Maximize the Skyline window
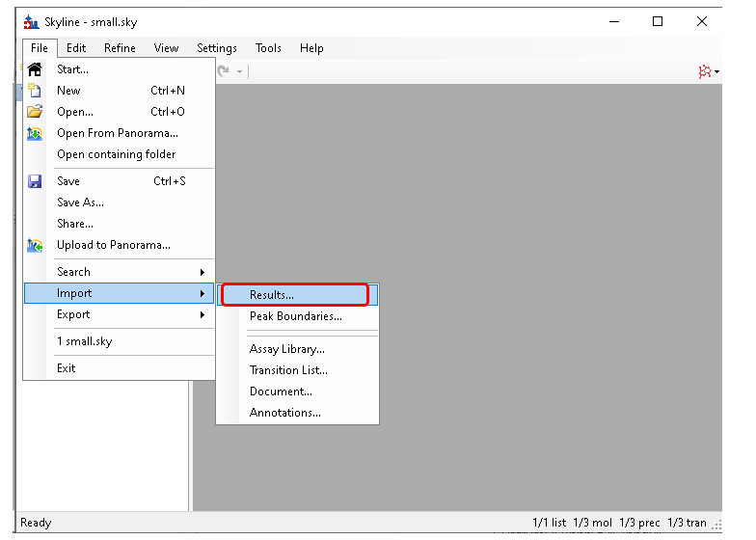The image size is (756, 540). pyautogui.click(x=658, y=21)
